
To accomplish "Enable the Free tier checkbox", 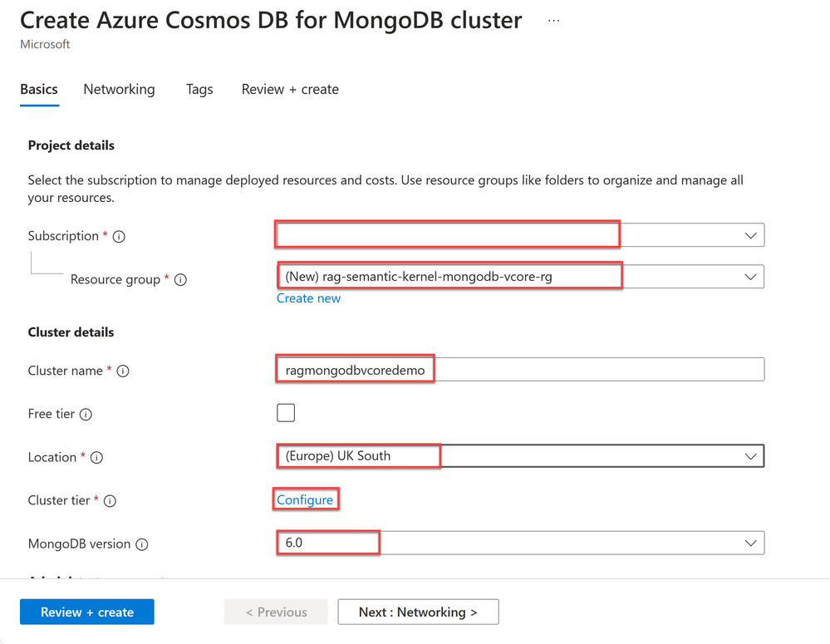I will click(x=286, y=412).
